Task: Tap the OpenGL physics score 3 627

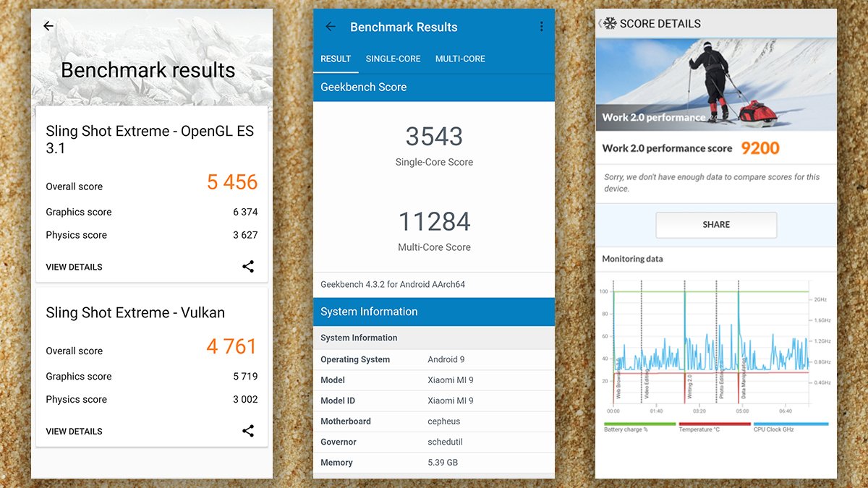Action: [245, 235]
